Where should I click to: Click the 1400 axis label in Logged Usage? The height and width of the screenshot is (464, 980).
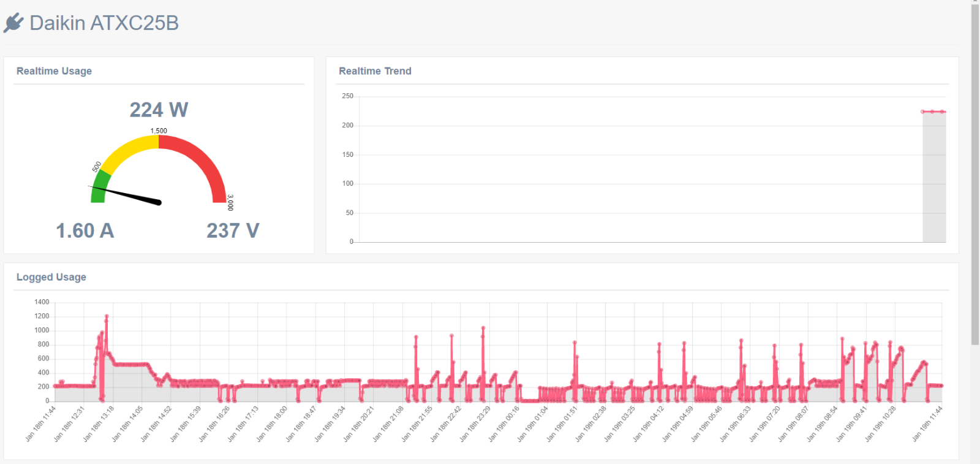42,302
